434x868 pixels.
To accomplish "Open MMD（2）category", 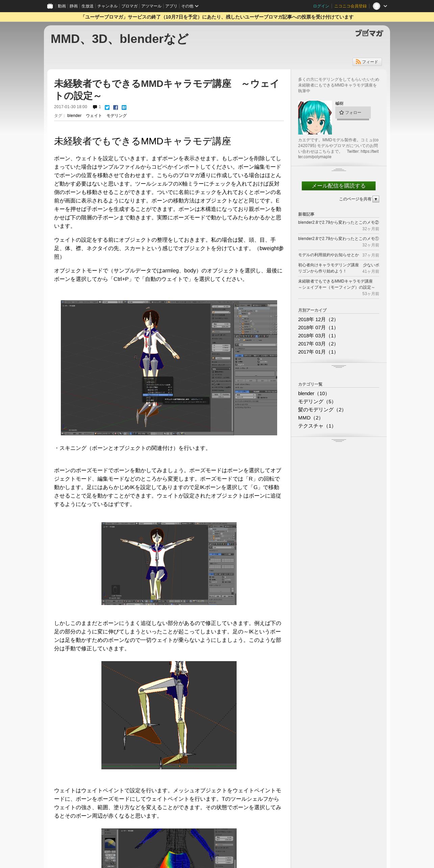I will 310,418.
